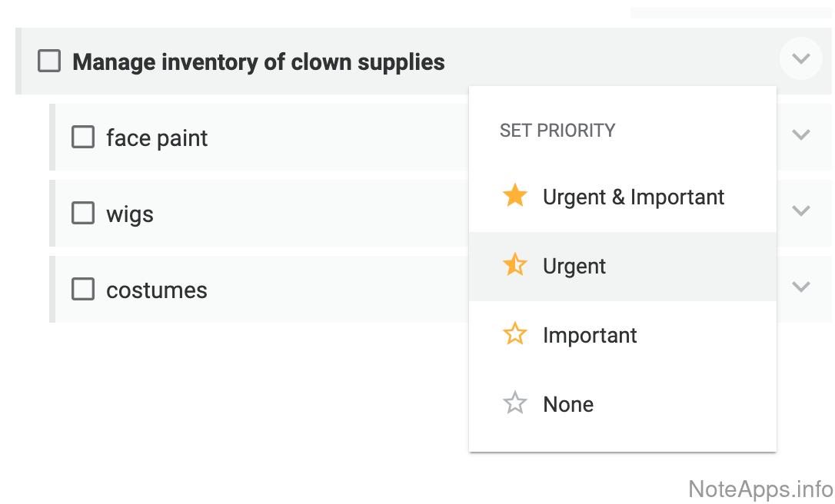Screen dimensions: 835x504
Task: Open the face paint chevron dropdown
Action: pyautogui.click(x=801, y=135)
